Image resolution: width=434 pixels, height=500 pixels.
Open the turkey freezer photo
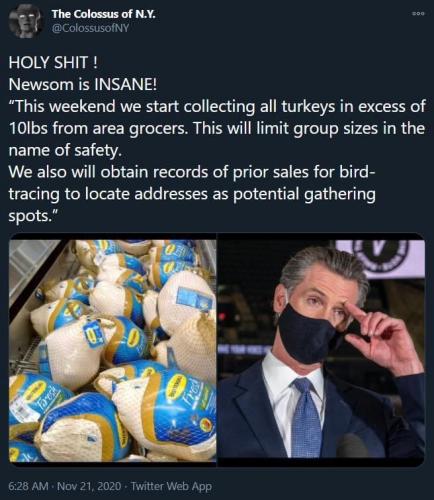[x=112, y=348]
